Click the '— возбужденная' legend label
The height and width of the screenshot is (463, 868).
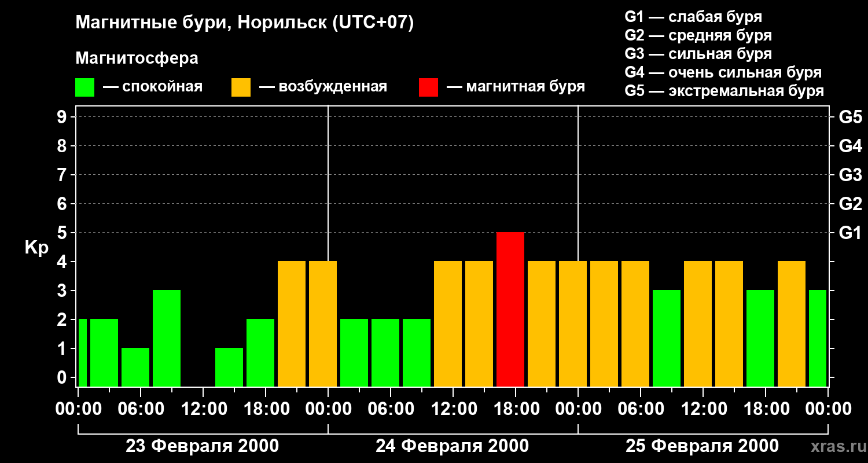(x=323, y=87)
